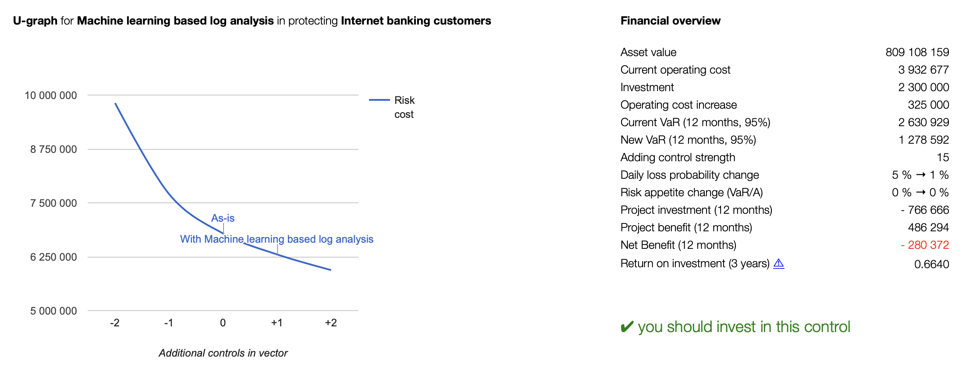This screenshot has width=980, height=375.
Task: Click the -2 x-axis tick label
Action: (x=115, y=323)
